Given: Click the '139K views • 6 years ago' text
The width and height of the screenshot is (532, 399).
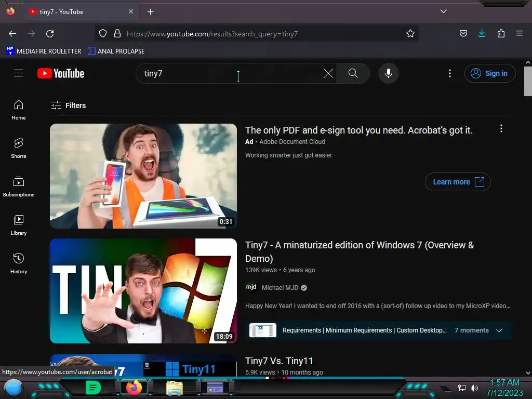Looking at the screenshot, I should tap(280, 270).
